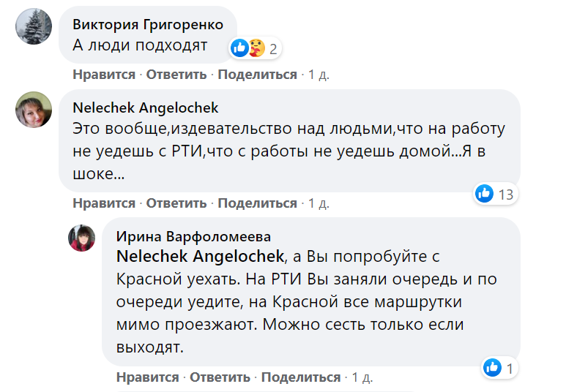Click Nelechek Angelochek's profile avatar

pos(34,111)
